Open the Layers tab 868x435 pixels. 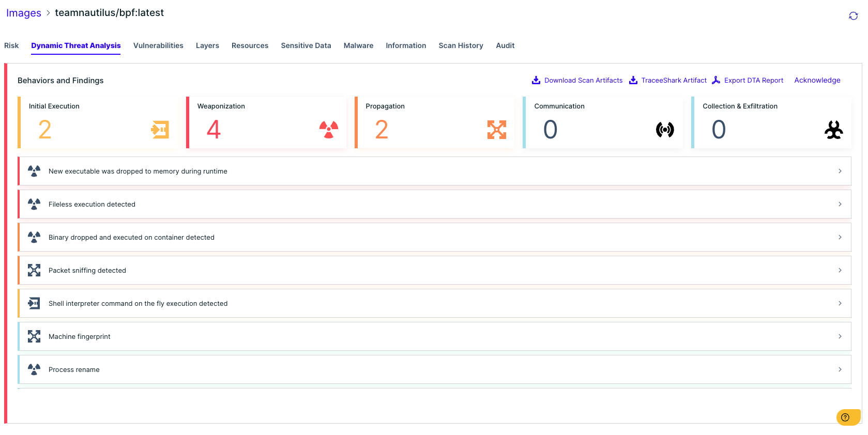(207, 45)
